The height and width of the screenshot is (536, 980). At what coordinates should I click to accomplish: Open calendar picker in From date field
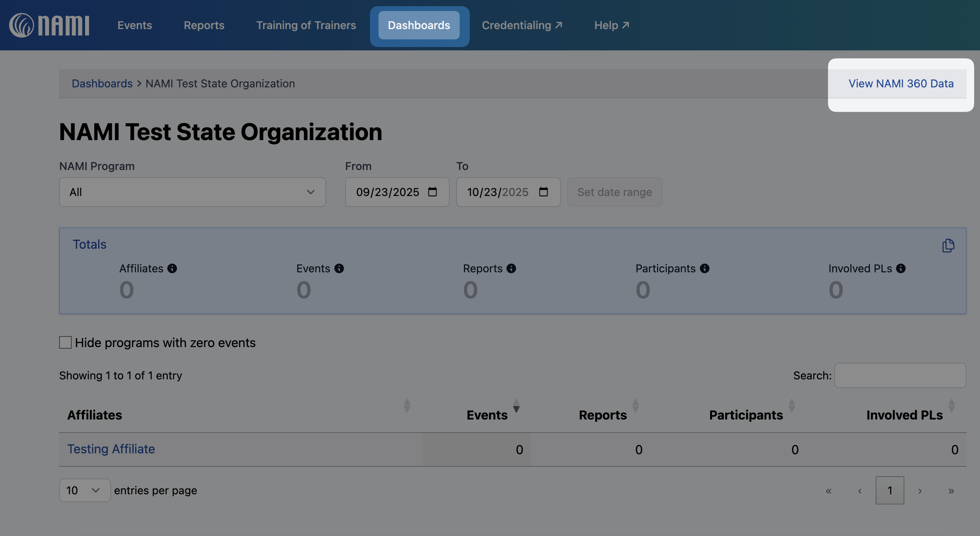pyautogui.click(x=432, y=192)
